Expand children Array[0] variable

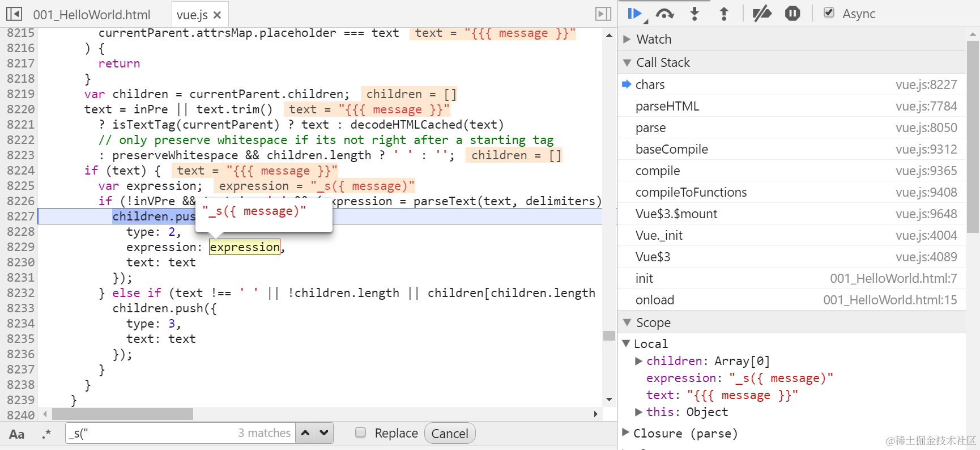click(x=638, y=361)
